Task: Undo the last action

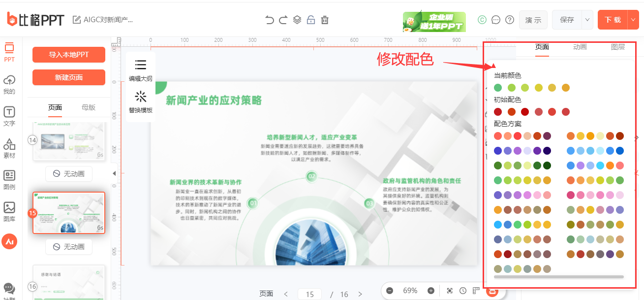Action: coord(269,20)
